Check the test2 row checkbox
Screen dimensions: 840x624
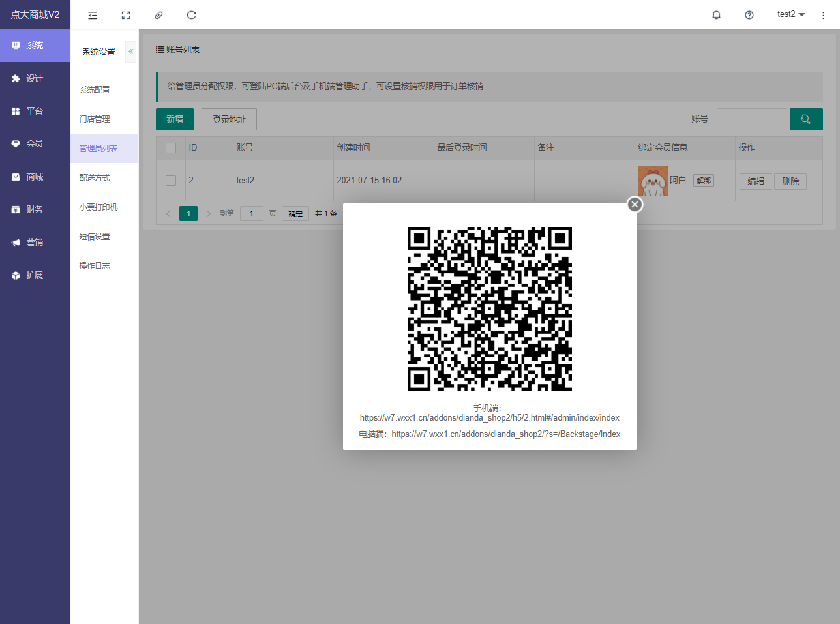[x=171, y=181]
